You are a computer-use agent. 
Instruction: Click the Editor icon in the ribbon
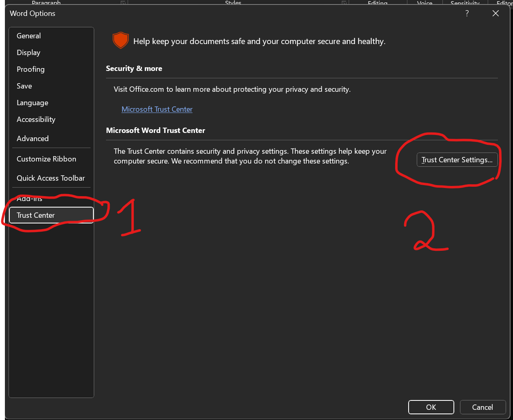coord(506,3)
